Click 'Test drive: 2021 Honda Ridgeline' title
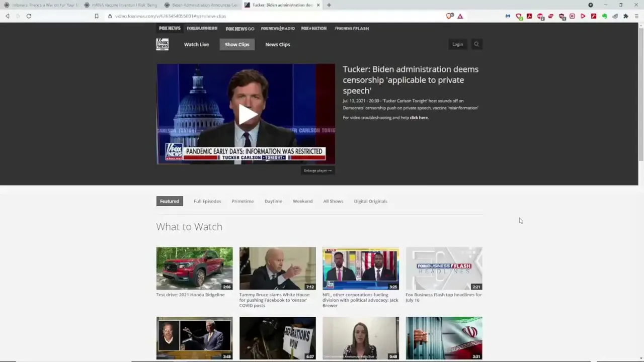 coord(190,295)
